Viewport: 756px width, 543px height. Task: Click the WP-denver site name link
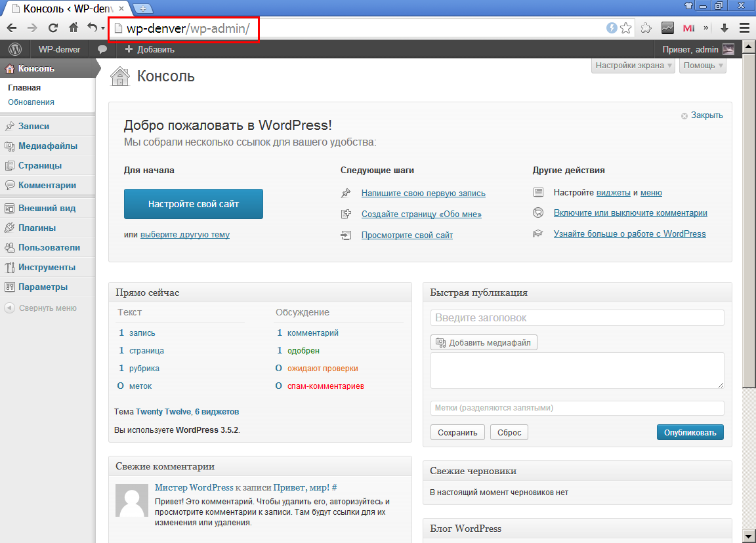tap(59, 49)
